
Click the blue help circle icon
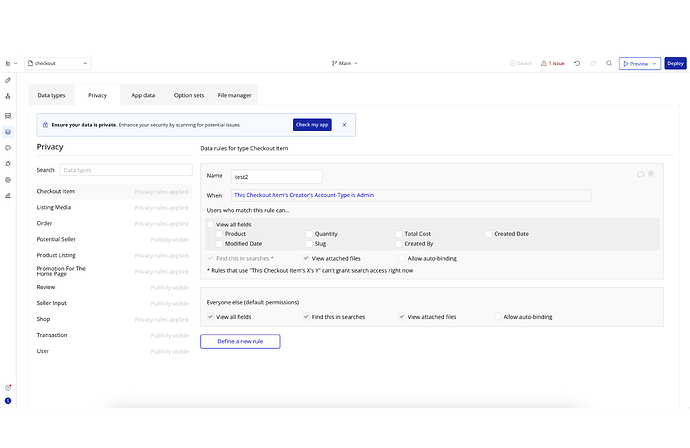pyautogui.click(x=8, y=400)
